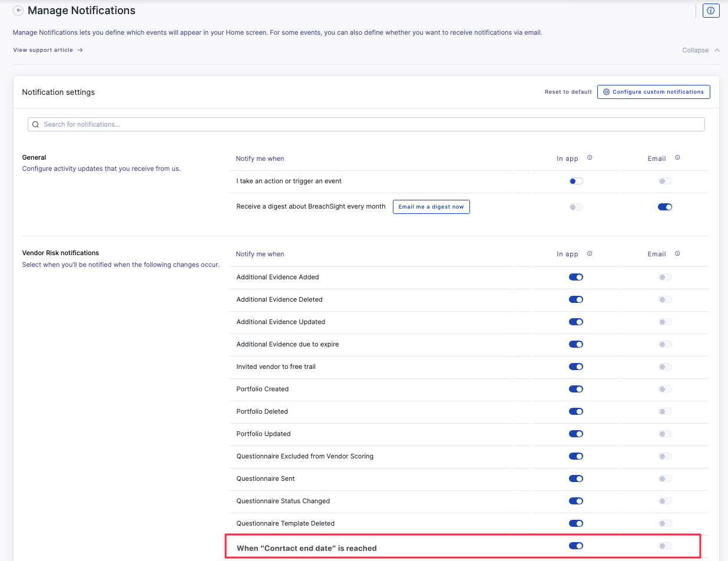The width and height of the screenshot is (728, 561).
Task: Select the 'Invited vendor to free trail' label
Action: click(x=276, y=367)
